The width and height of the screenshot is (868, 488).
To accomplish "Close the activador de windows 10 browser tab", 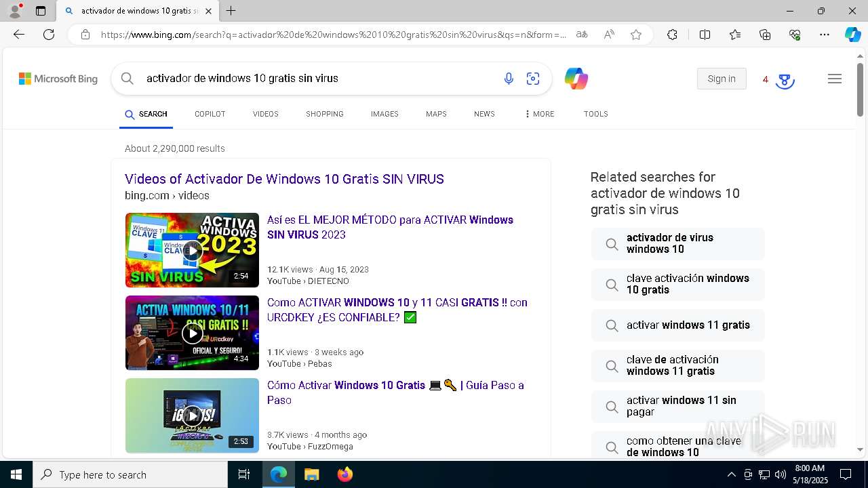I will pos(208,11).
